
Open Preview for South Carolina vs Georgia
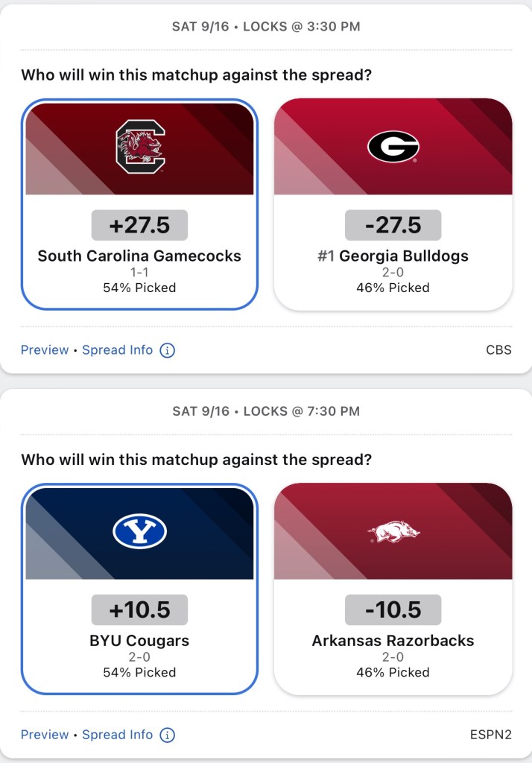coord(45,350)
